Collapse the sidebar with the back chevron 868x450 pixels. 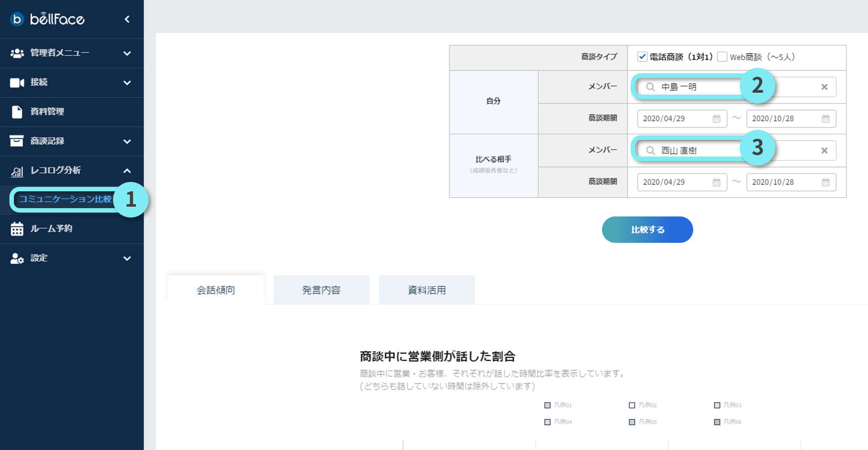(x=127, y=19)
